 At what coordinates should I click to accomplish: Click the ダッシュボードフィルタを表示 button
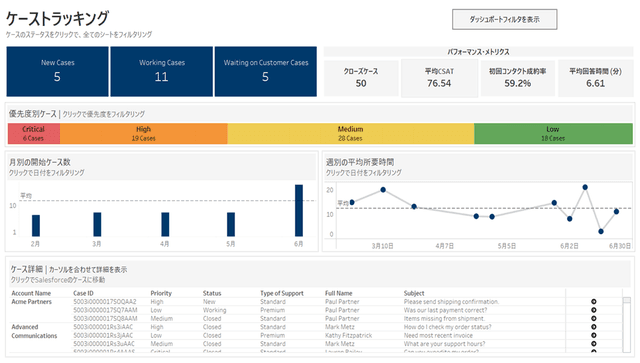pos(504,20)
